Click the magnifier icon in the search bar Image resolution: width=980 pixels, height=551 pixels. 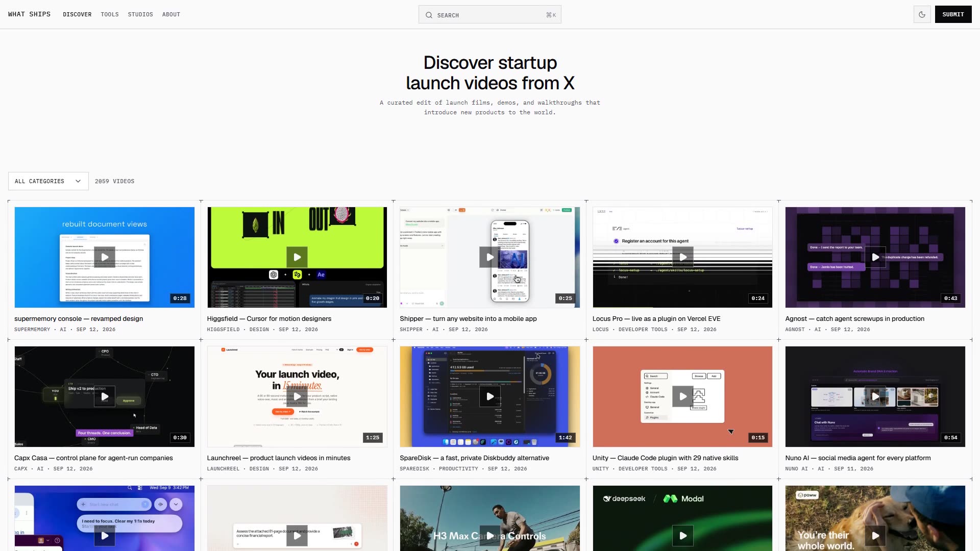(429, 15)
